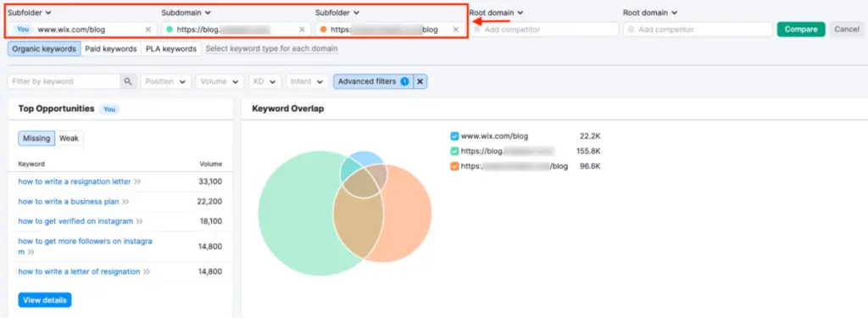
Task: Click the View details button
Action: pos(45,300)
